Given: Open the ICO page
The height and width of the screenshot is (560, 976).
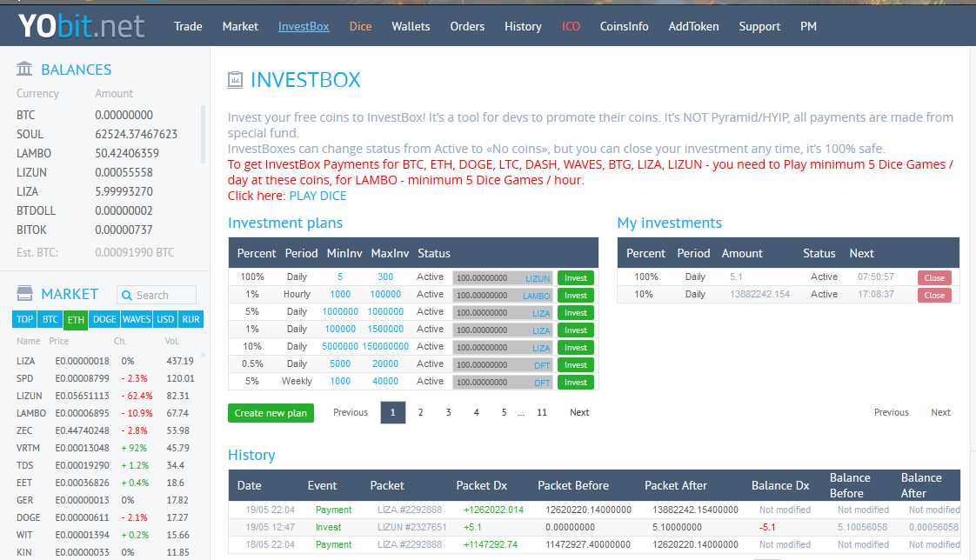Looking at the screenshot, I should click(571, 26).
